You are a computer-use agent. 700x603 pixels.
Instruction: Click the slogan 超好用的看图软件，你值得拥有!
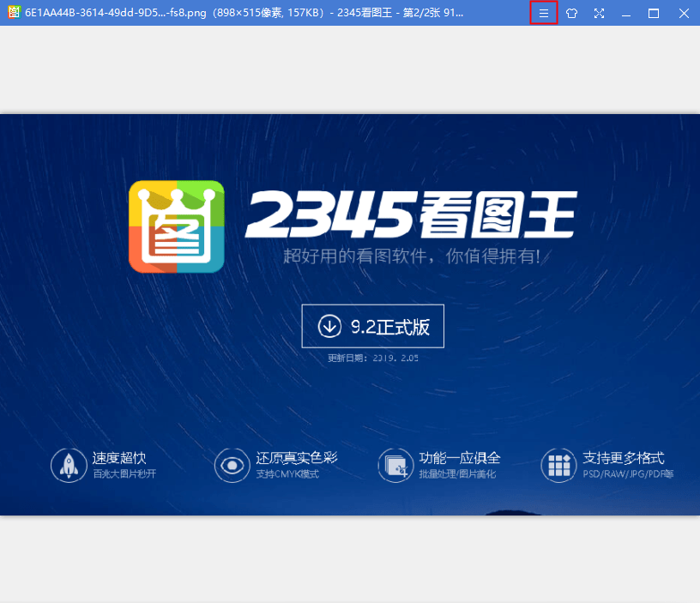pos(412,256)
